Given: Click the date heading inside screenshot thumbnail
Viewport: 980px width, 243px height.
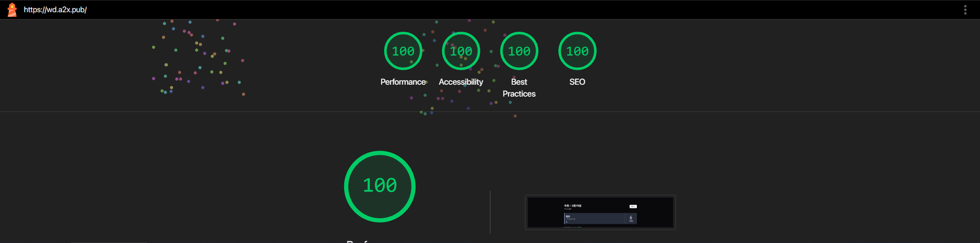Looking at the screenshot, I should tap(573, 206).
